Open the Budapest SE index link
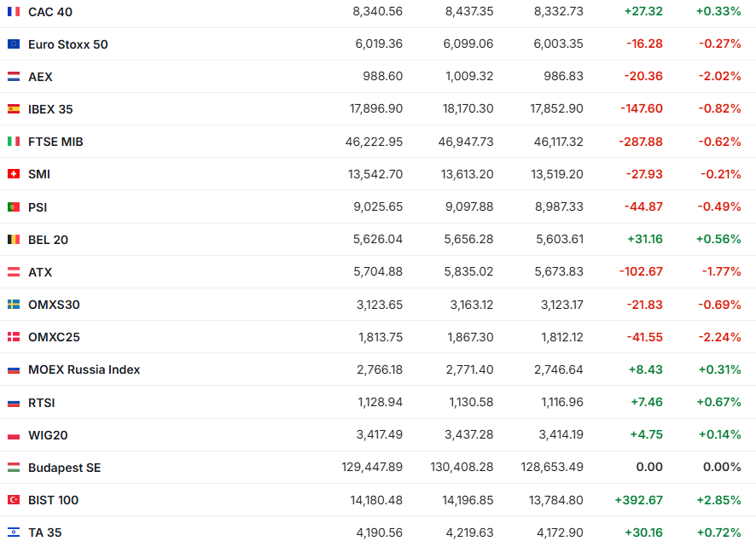 (x=64, y=468)
